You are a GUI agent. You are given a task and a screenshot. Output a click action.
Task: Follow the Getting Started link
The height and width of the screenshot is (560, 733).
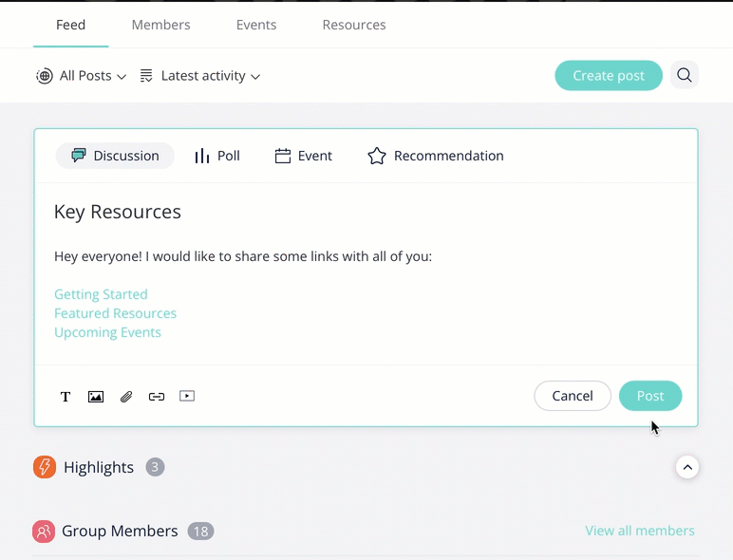(x=101, y=294)
